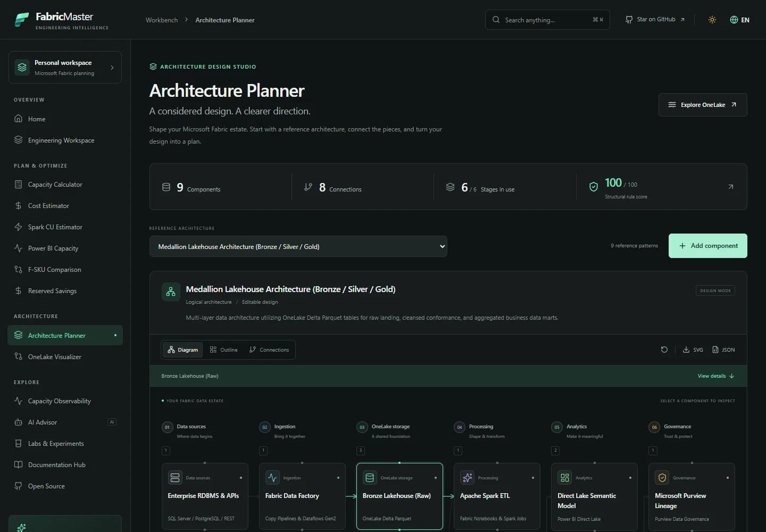Toggle the light/dark theme sun icon
This screenshot has height=532, width=766.
(x=712, y=20)
